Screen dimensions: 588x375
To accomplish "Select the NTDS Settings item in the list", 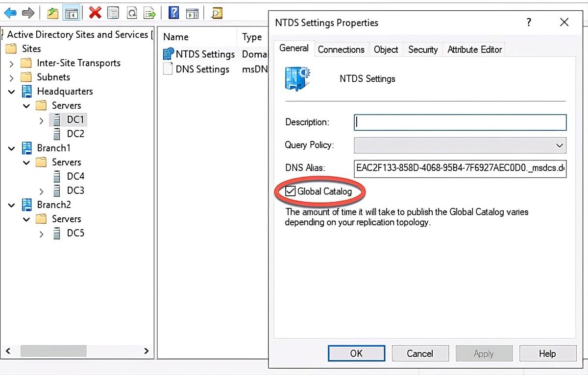I will point(204,54).
